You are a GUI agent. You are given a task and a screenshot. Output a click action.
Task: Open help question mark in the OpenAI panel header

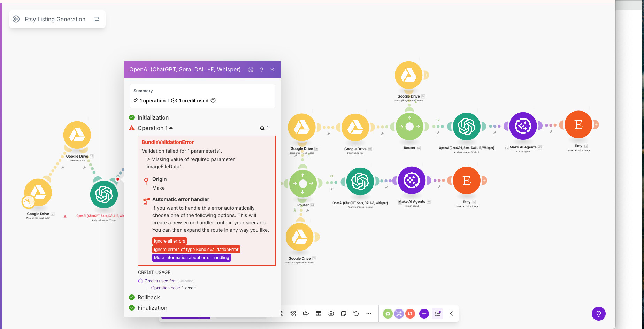(x=262, y=70)
